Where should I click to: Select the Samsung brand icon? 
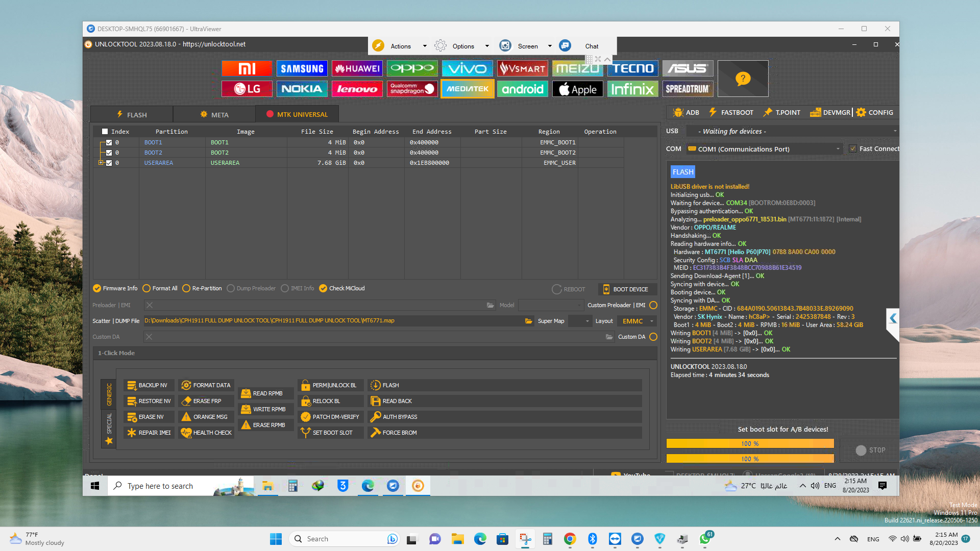pyautogui.click(x=302, y=68)
